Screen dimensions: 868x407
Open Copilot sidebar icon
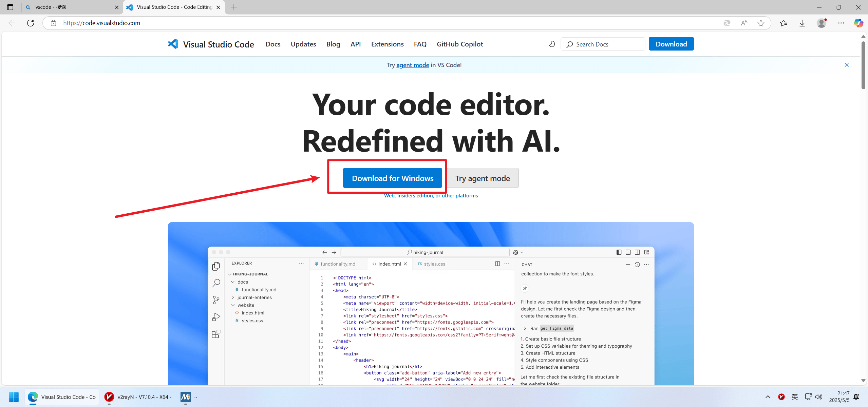pyautogui.click(x=858, y=23)
